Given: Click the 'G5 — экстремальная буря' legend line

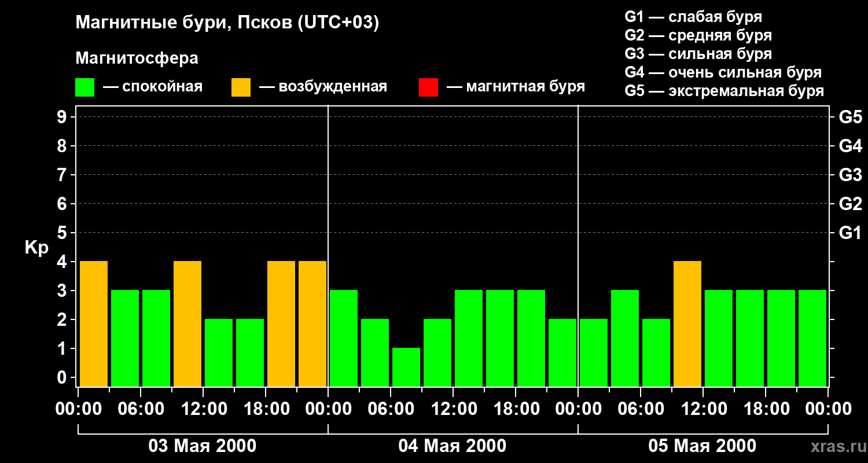Looking at the screenshot, I should coord(724,91).
